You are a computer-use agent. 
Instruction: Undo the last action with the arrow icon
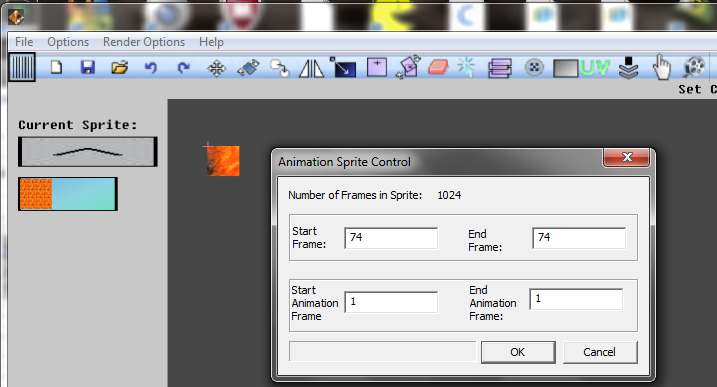point(150,68)
